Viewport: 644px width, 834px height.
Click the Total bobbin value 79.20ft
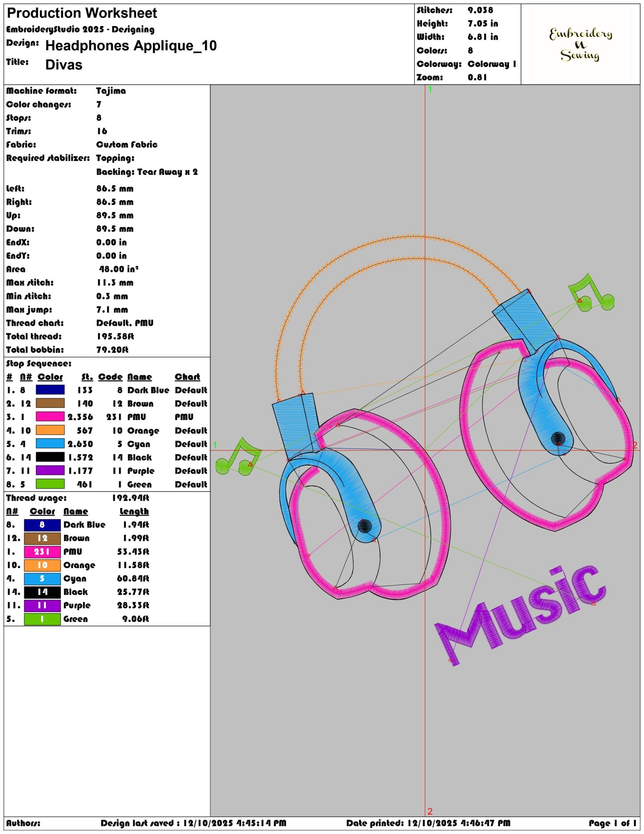[112, 350]
